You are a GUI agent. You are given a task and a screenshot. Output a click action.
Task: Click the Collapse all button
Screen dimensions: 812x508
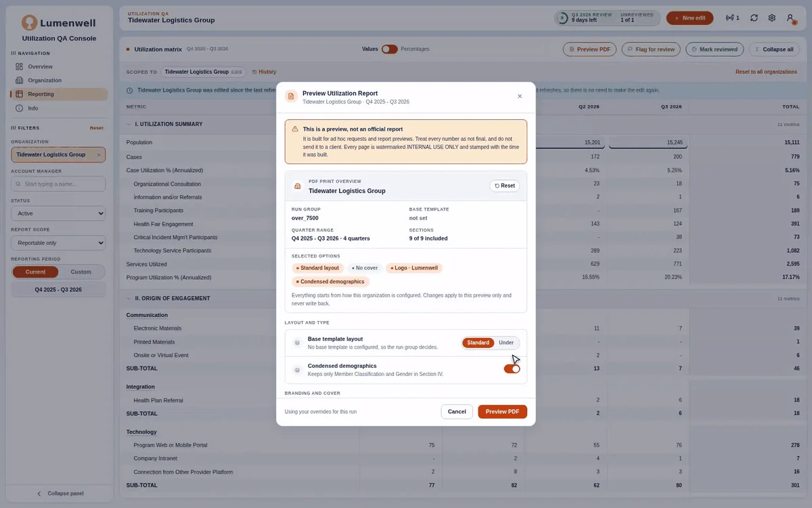[774, 49]
